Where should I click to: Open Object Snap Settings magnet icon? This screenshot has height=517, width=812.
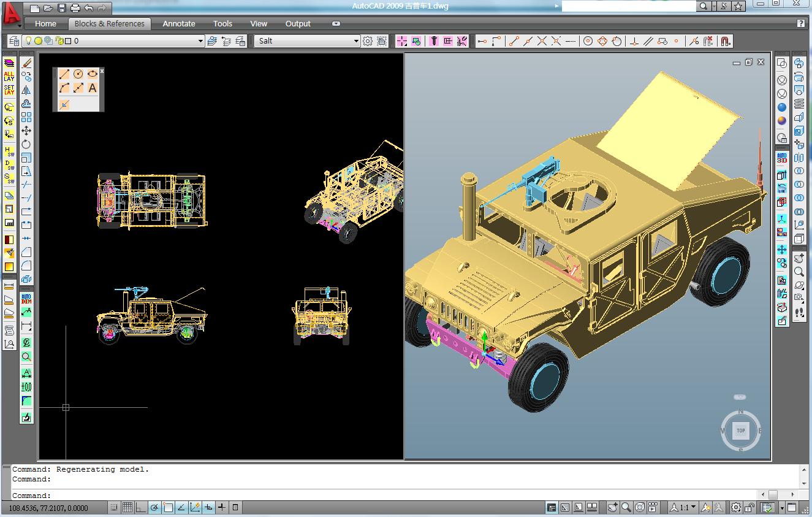pos(725,41)
